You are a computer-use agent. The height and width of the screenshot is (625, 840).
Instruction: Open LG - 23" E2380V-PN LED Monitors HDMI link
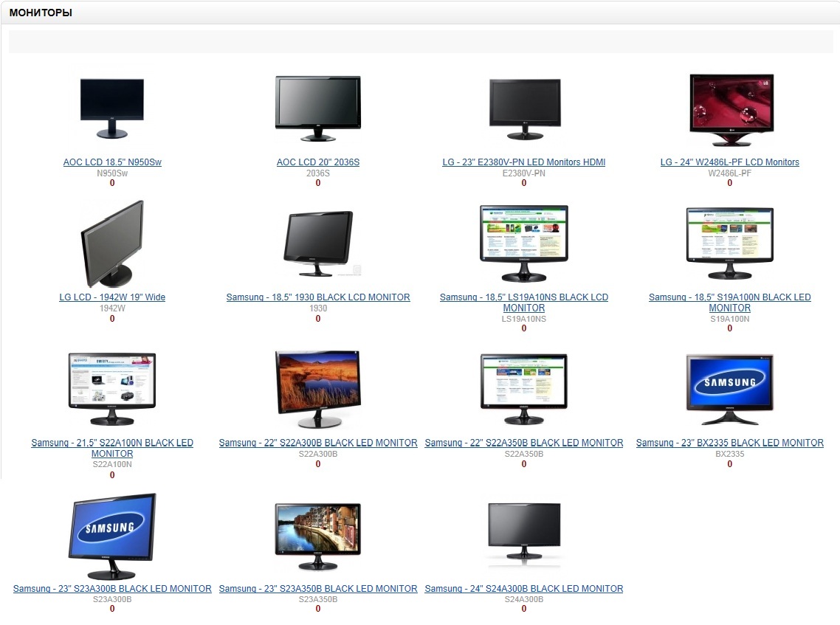coord(523,162)
